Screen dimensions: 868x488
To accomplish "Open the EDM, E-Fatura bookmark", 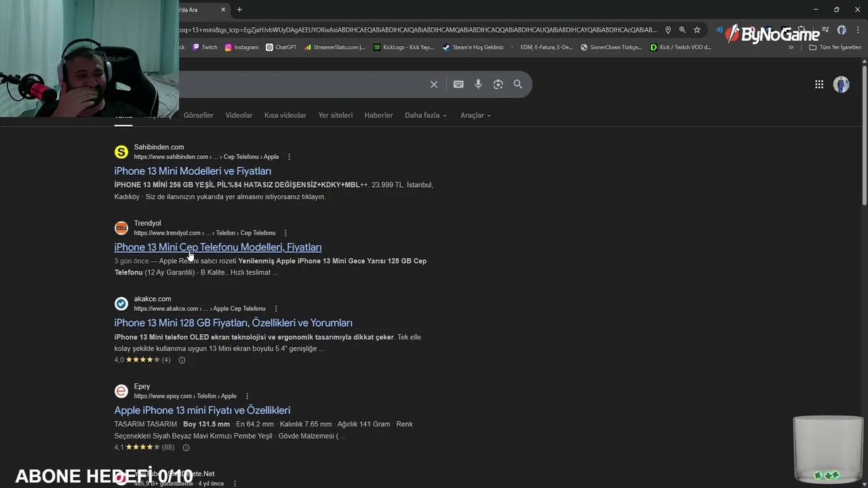I will click(546, 47).
